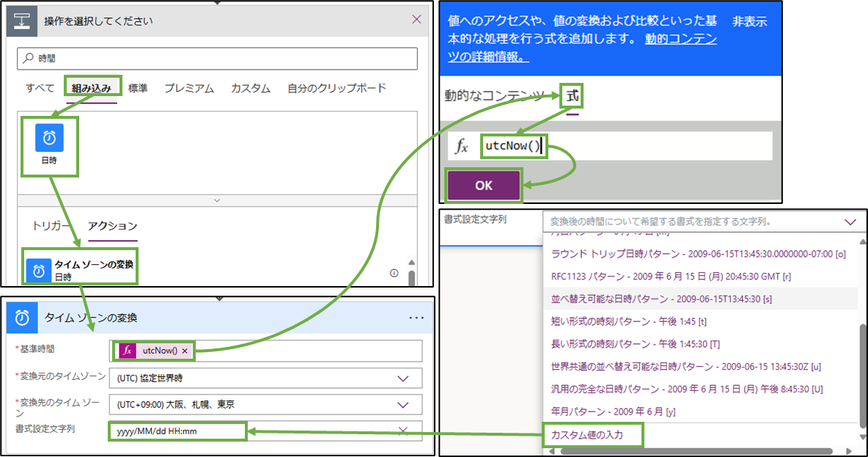Switch to the トリガー tab
Viewport: 868px width, 457px height.
point(51,226)
